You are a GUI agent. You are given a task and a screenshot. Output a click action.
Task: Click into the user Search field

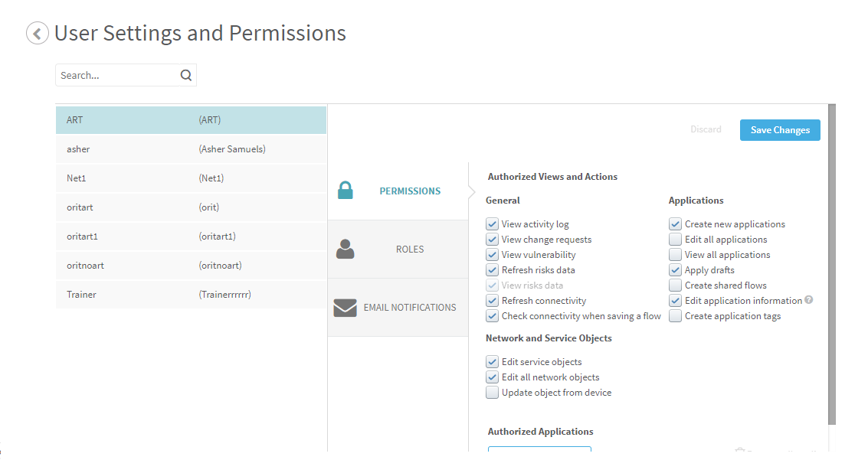point(116,75)
